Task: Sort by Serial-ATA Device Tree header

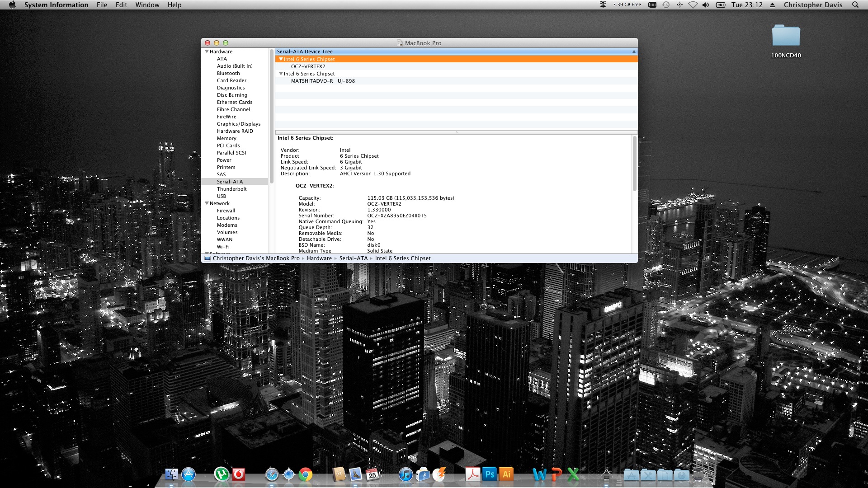Action: pos(456,52)
